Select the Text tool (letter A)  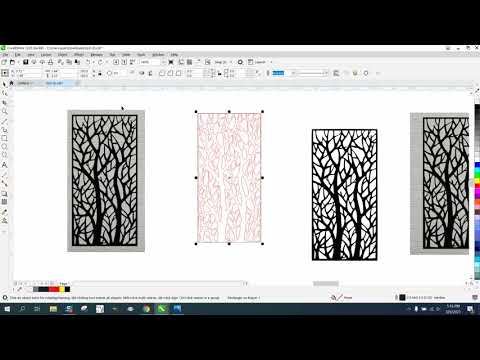tap(4, 165)
